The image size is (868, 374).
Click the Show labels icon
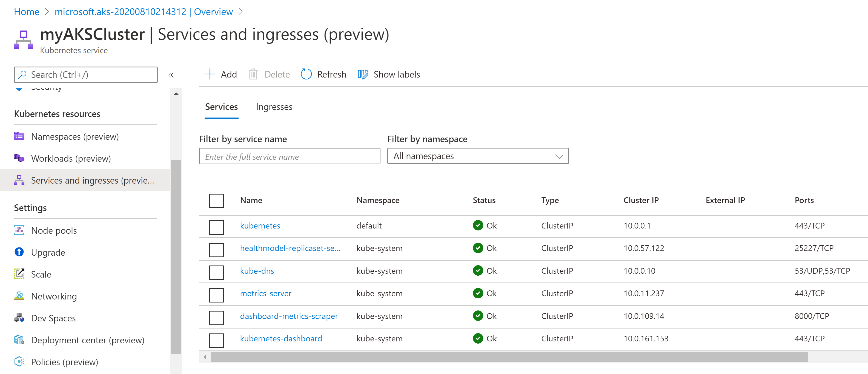click(x=363, y=74)
